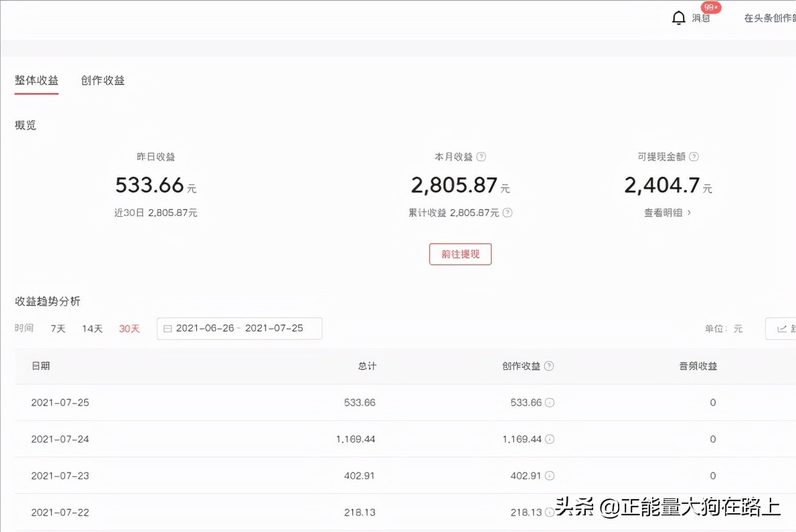Viewport: 796px width, 532px height.
Task: Click the 前往提现 withdrawal button
Action: 460,254
